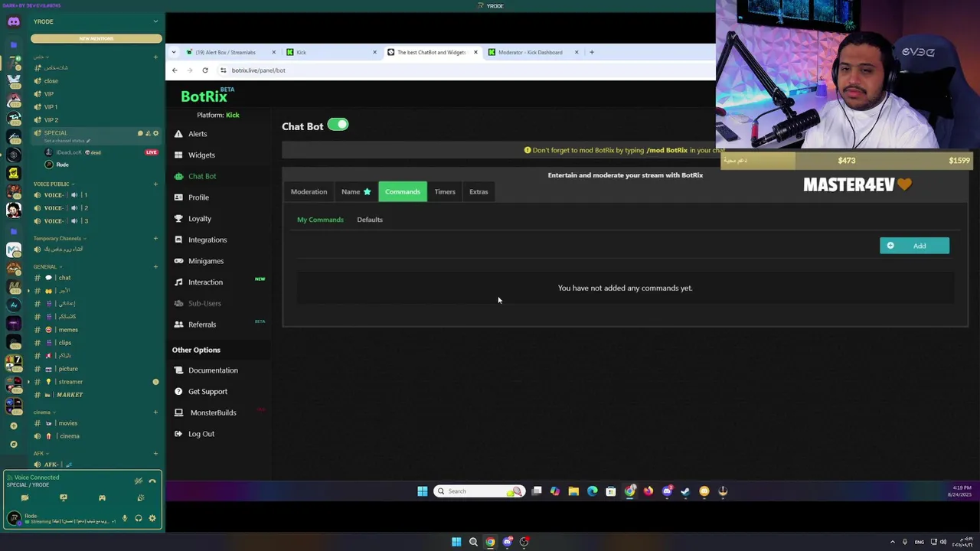
Task: Collapse the cinema category in Discord
Action: pyautogui.click(x=44, y=412)
